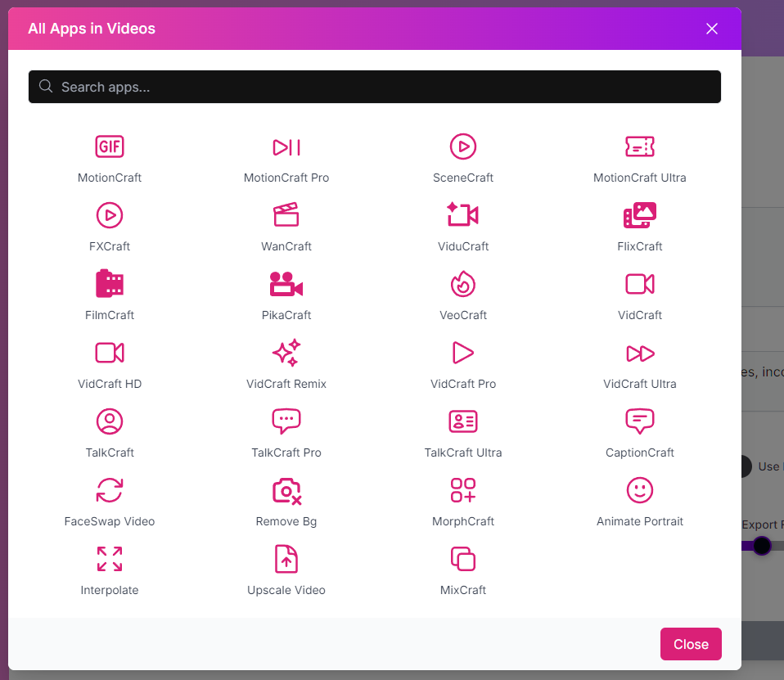
Task: Open the MotionCraft GIF app
Action: (110, 147)
